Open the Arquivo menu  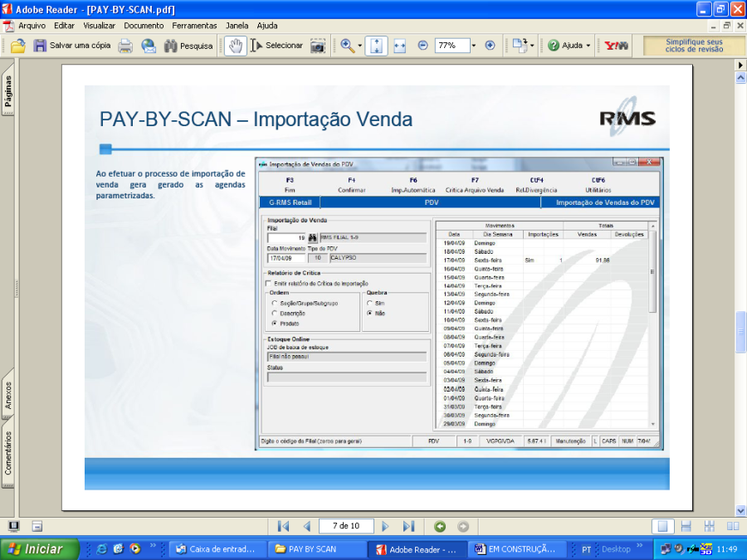pos(32,26)
